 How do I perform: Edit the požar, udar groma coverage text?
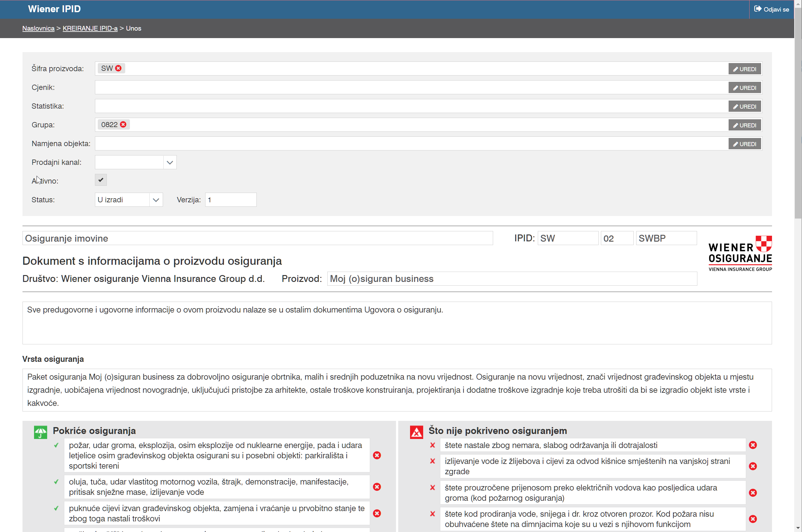coord(217,455)
